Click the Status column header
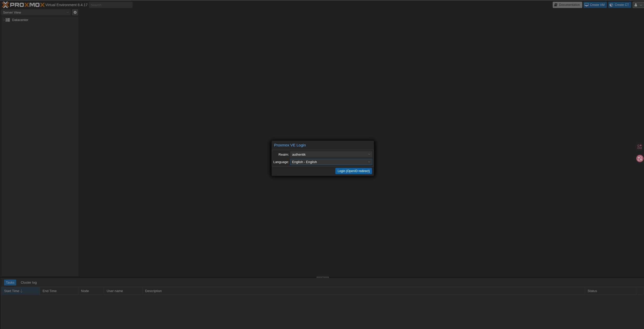The width and height of the screenshot is (644, 329). coord(592,291)
